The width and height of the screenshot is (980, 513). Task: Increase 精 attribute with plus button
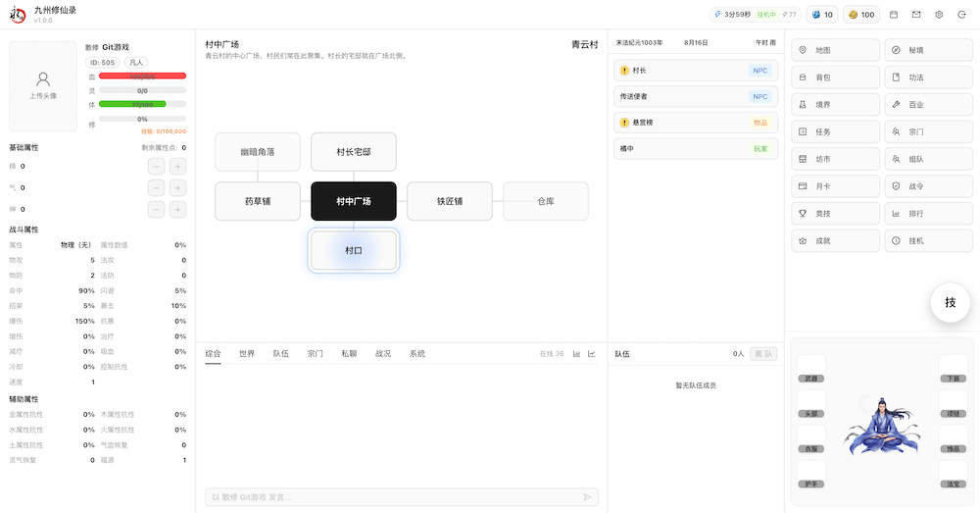point(177,166)
